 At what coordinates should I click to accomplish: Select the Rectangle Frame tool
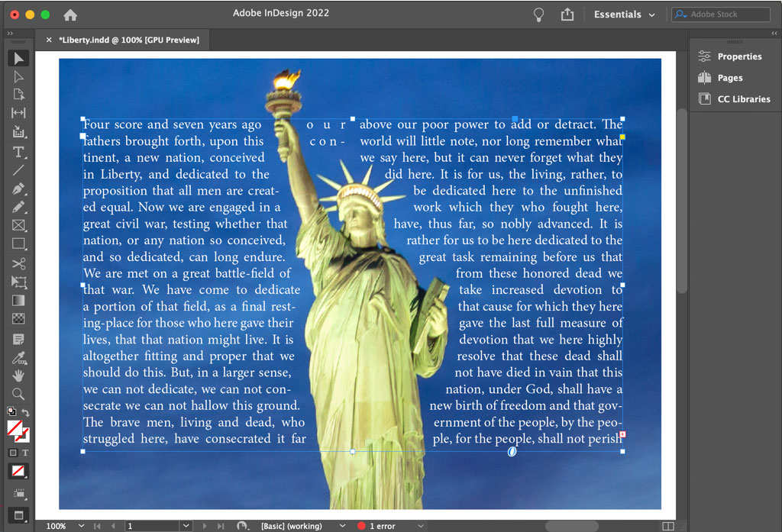tap(18, 225)
